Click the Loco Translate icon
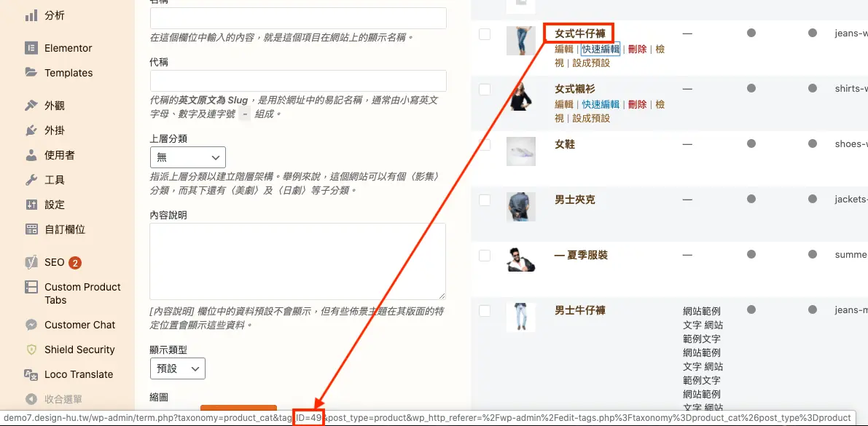868x426 pixels. click(x=31, y=374)
